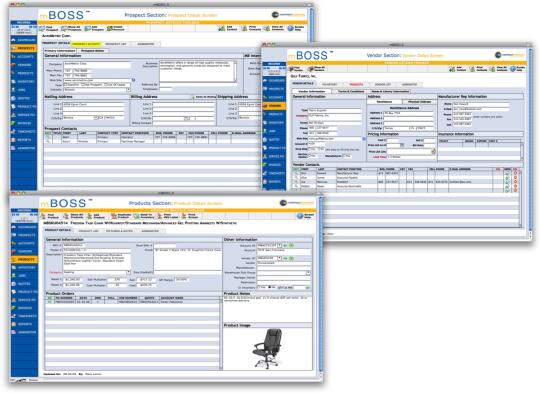Viewport: 540px width, 393px height.
Task: Switch to Product List tab
Action: tap(89, 231)
